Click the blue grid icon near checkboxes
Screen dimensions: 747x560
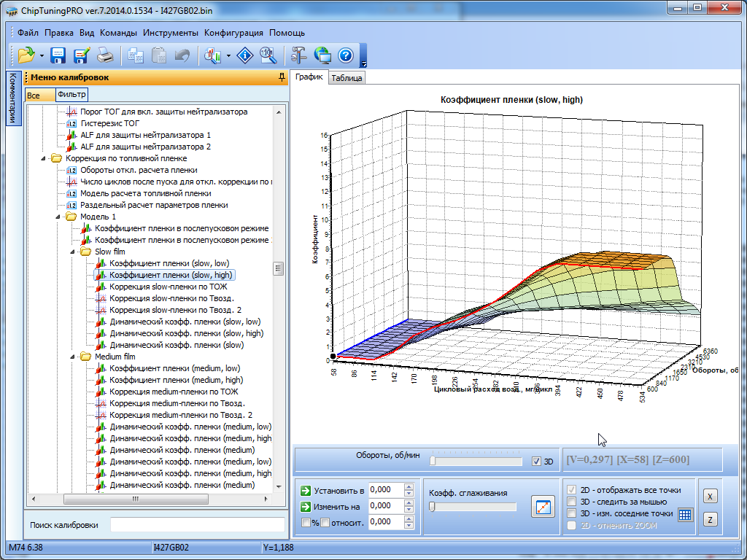click(x=684, y=514)
